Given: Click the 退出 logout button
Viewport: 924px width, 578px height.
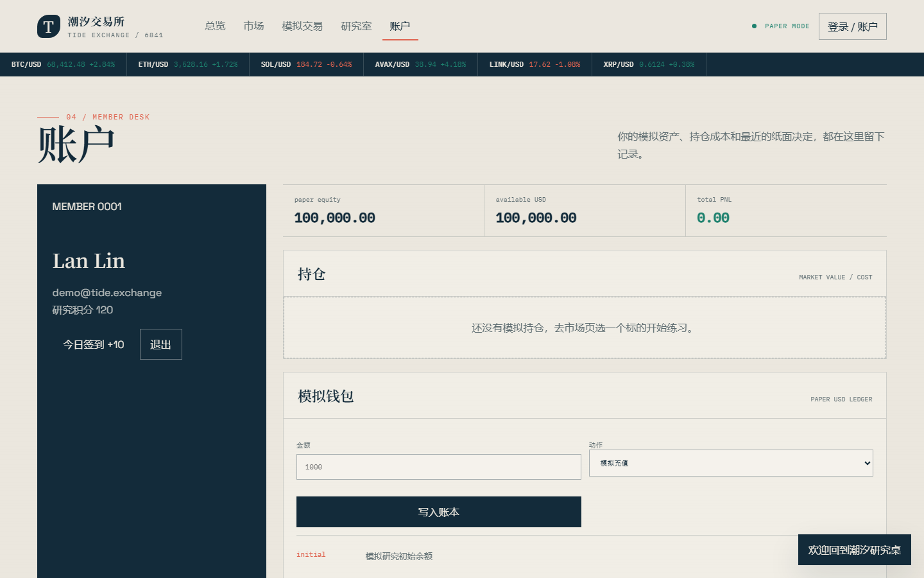Looking at the screenshot, I should (161, 344).
